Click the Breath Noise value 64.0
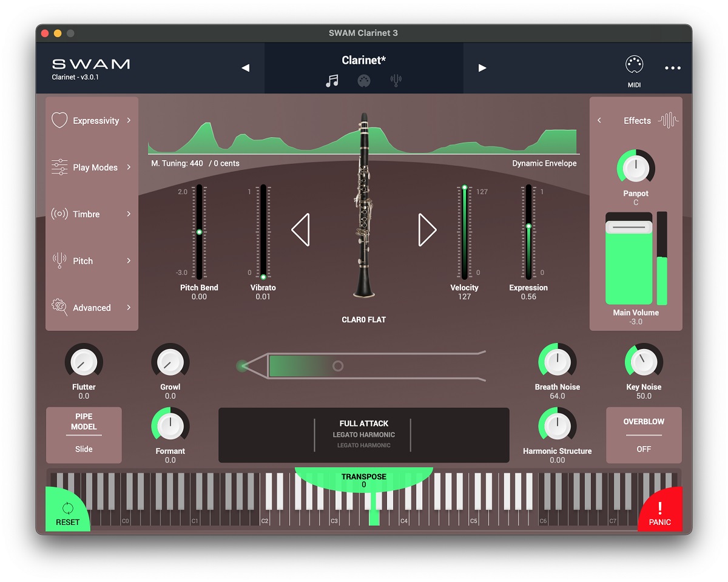Image resolution: width=728 pixels, height=582 pixels. point(558,396)
